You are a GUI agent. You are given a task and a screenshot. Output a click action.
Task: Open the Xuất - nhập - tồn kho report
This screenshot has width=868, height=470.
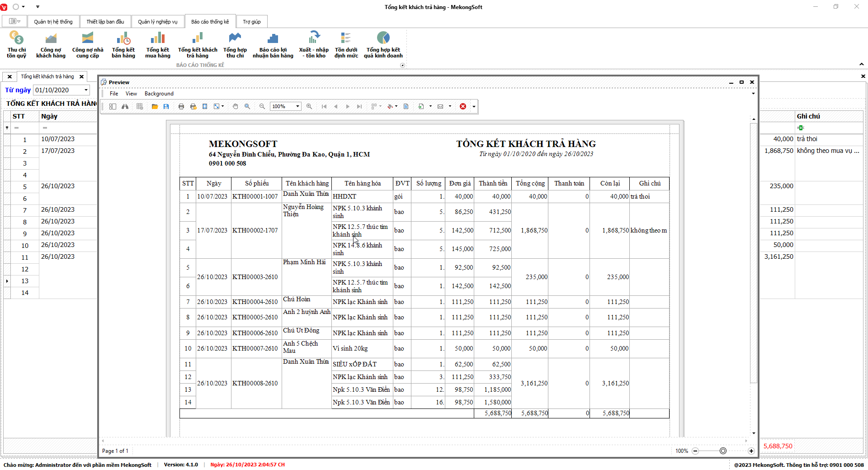[x=313, y=45]
